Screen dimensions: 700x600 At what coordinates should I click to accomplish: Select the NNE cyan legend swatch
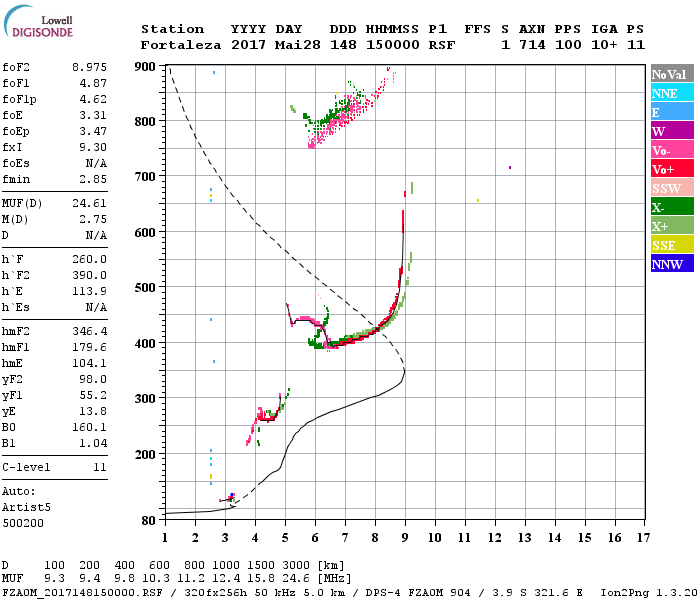[672, 93]
